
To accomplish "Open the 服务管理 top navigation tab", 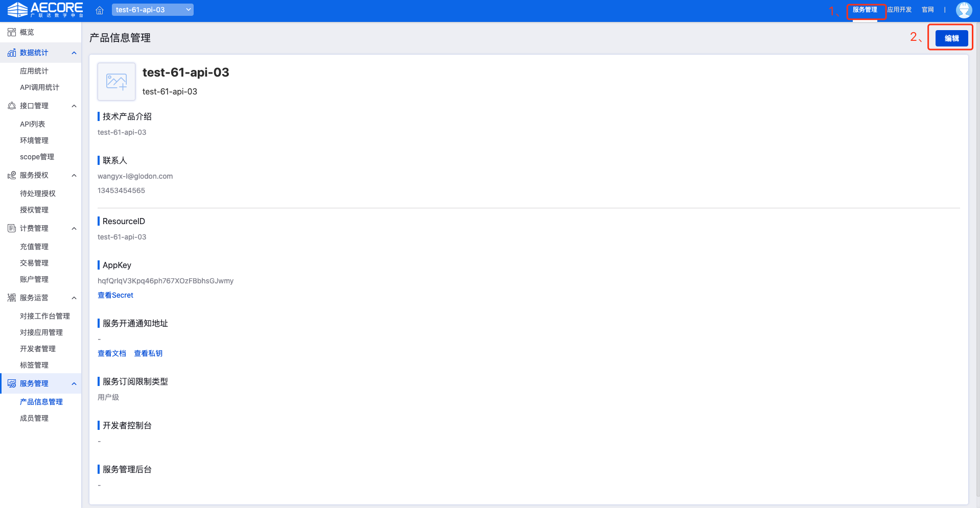I will 865,10.
